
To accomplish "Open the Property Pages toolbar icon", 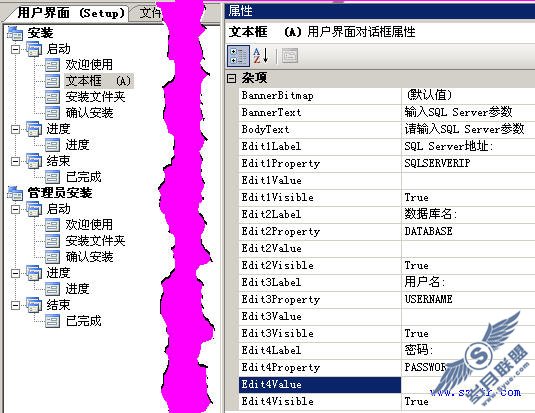I will 289,56.
